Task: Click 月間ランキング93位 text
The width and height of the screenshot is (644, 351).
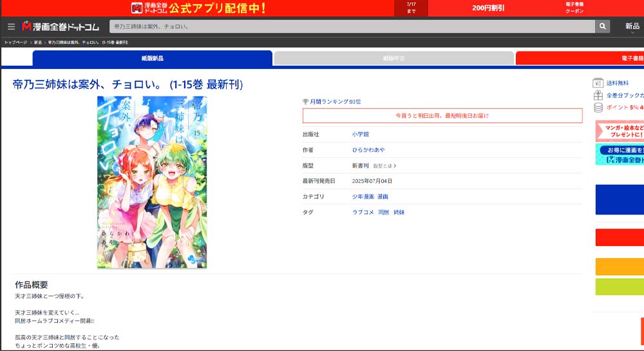Action: pyautogui.click(x=335, y=101)
